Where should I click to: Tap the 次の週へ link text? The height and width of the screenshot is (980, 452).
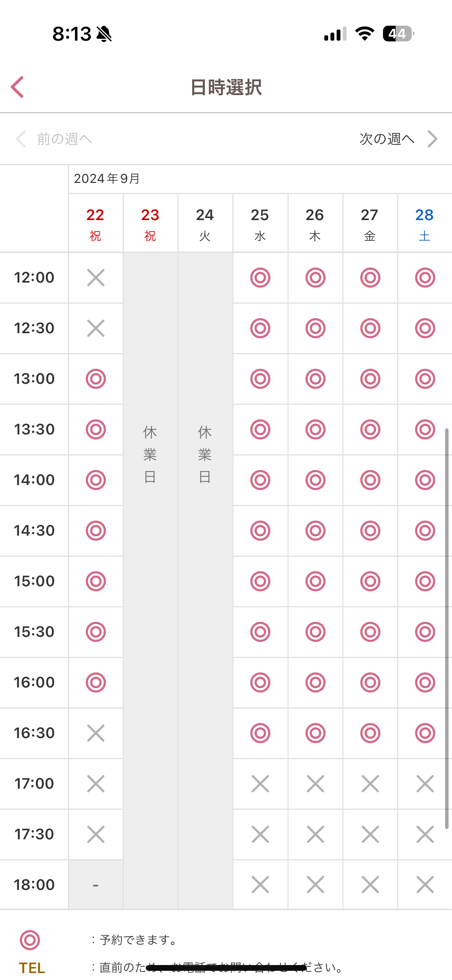[x=387, y=139]
